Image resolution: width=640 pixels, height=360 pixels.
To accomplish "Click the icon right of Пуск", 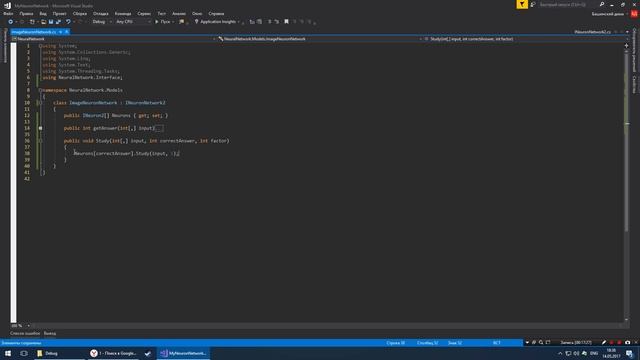I will click(182, 22).
